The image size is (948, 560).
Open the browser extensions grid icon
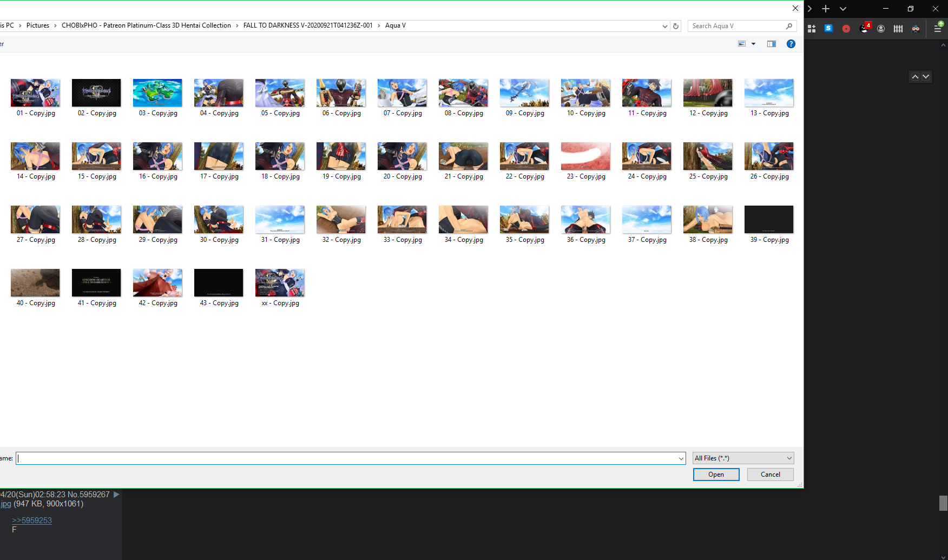[x=812, y=29]
